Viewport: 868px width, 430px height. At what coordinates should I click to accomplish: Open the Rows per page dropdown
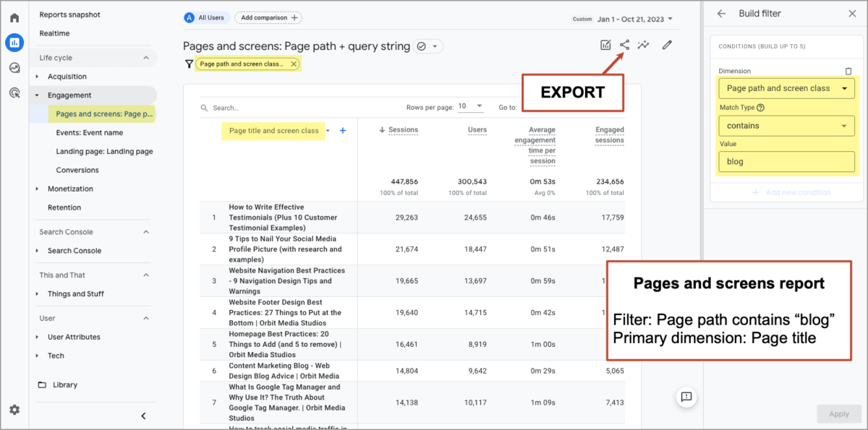pos(470,106)
